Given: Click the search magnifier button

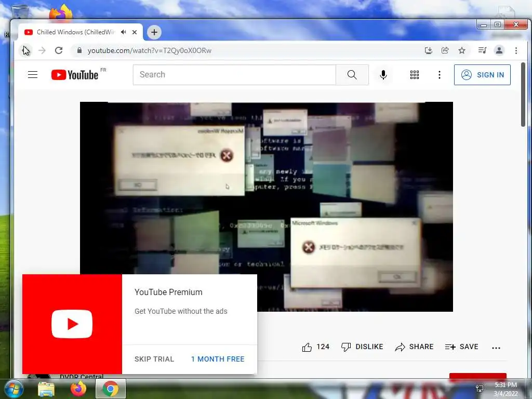Looking at the screenshot, I should click(352, 75).
